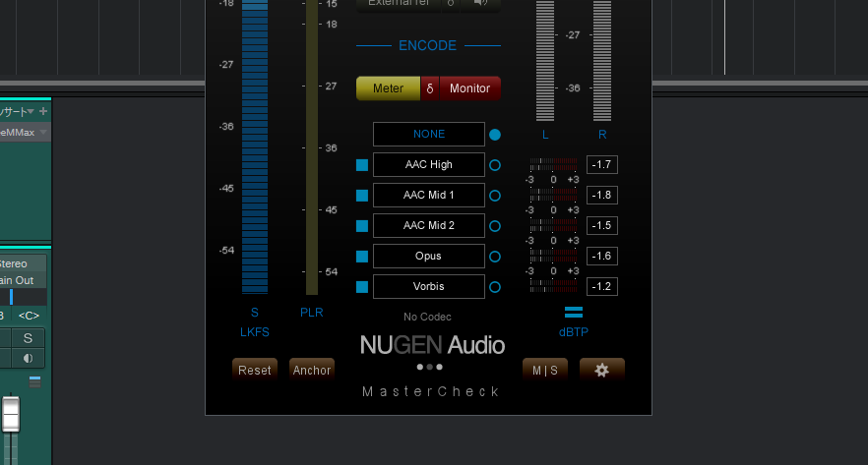Click the dBTP display mode icon
The image size is (868, 465).
tap(574, 312)
